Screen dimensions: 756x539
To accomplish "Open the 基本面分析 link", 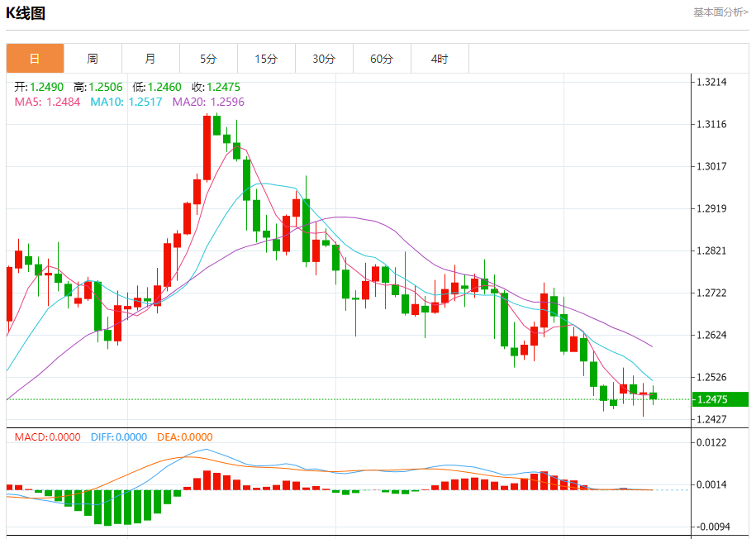I will [x=720, y=12].
